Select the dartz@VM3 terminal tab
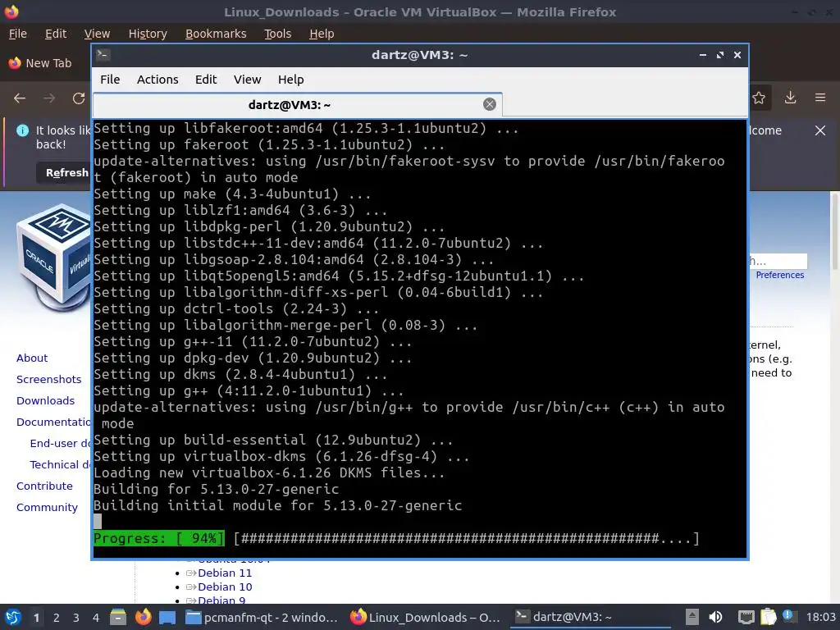Image resolution: width=840 pixels, height=630 pixels. 297,105
